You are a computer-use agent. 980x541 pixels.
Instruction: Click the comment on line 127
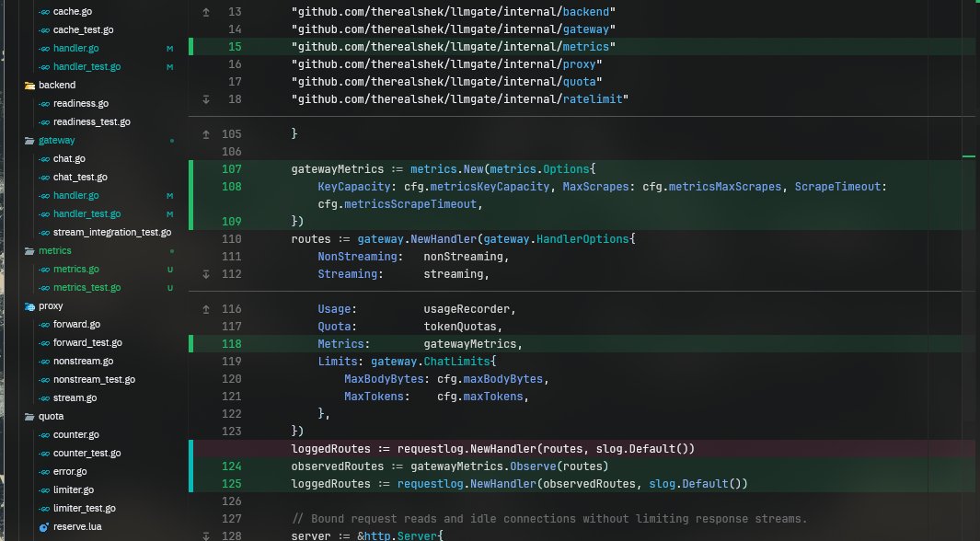tap(549, 519)
